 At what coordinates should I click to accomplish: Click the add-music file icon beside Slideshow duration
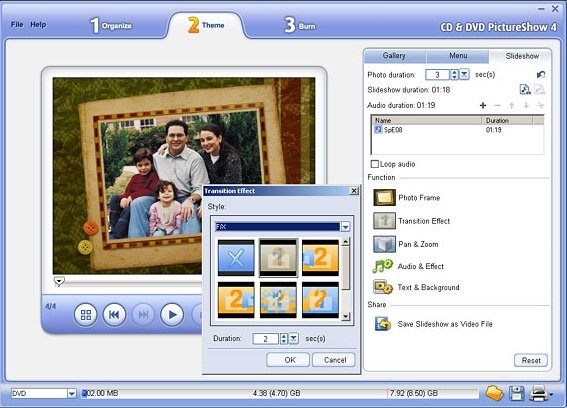tap(525, 89)
